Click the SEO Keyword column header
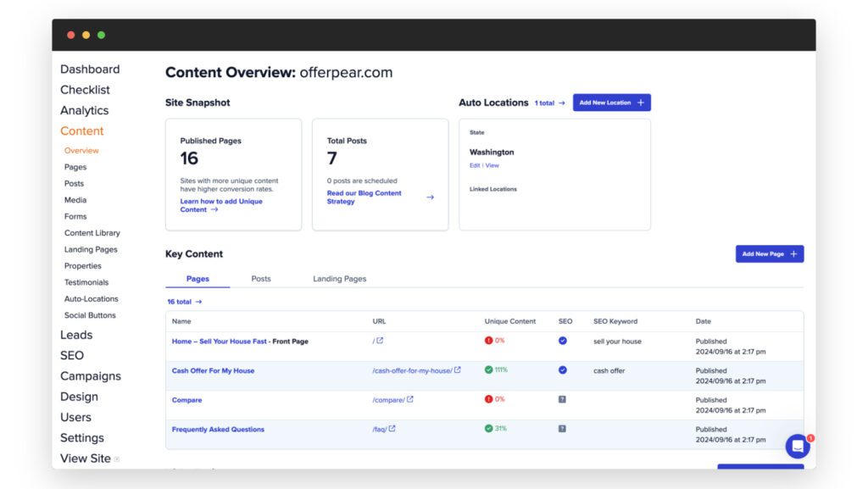868x489 pixels. coord(615,321)
